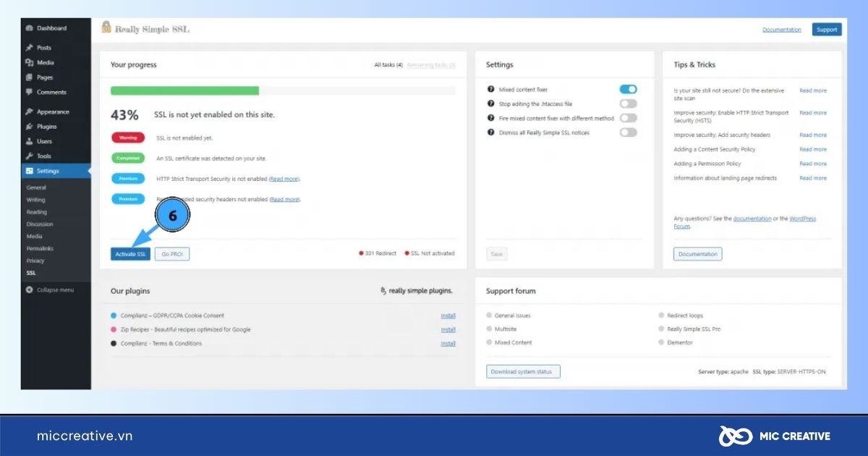Image resolution: width=868 pixels, height=456 pixels.
Task: Click the red dot beside 301 Redirect
Action: click(361, 254)
